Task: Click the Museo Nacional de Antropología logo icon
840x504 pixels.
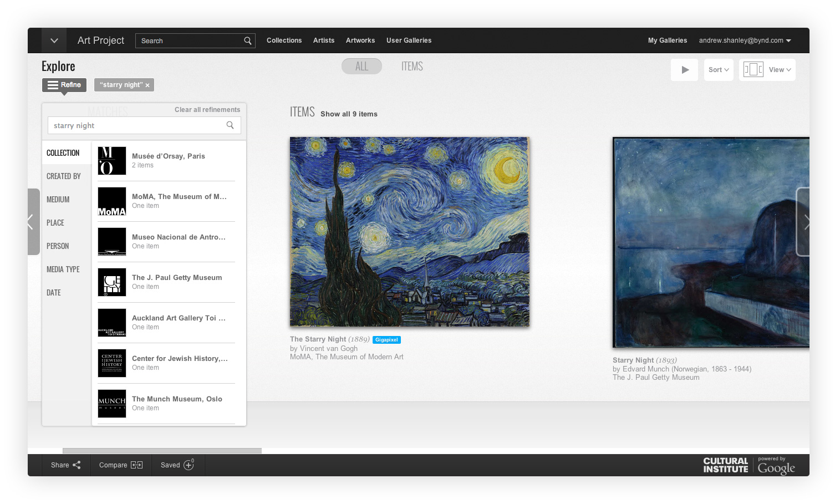Action: pyautogui.click(x=112, y=242)
